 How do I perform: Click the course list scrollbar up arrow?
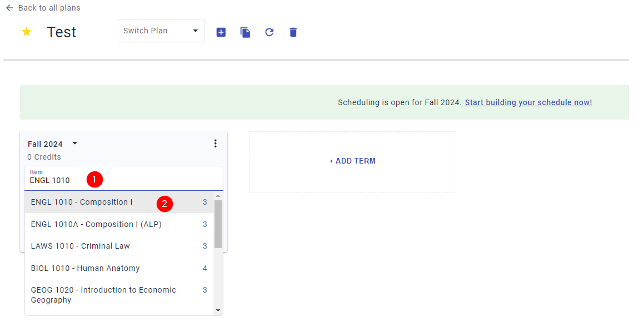pyautogui.click(x=218, y=196)
